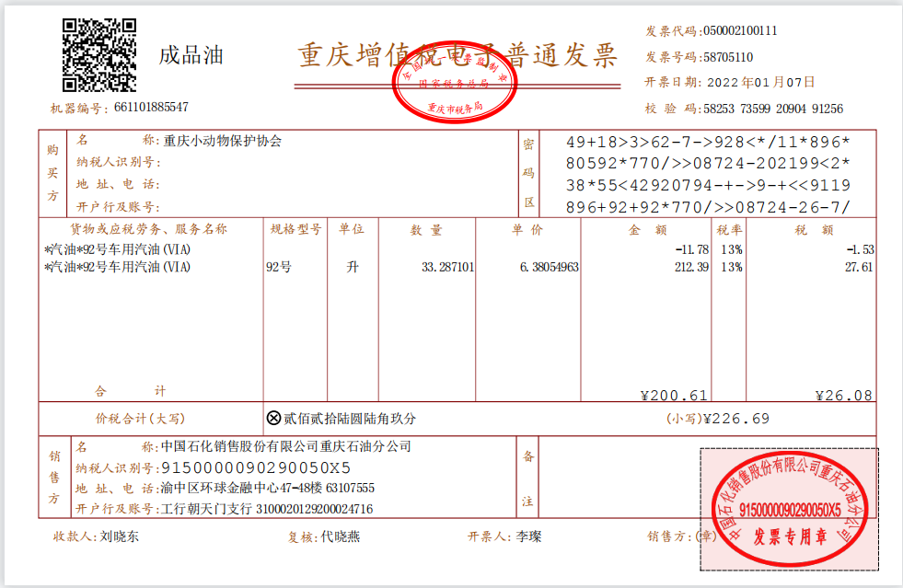Click the title 重庆增值税电子普通发票
The width and height of the screenshot is (903, 588).
457,55
